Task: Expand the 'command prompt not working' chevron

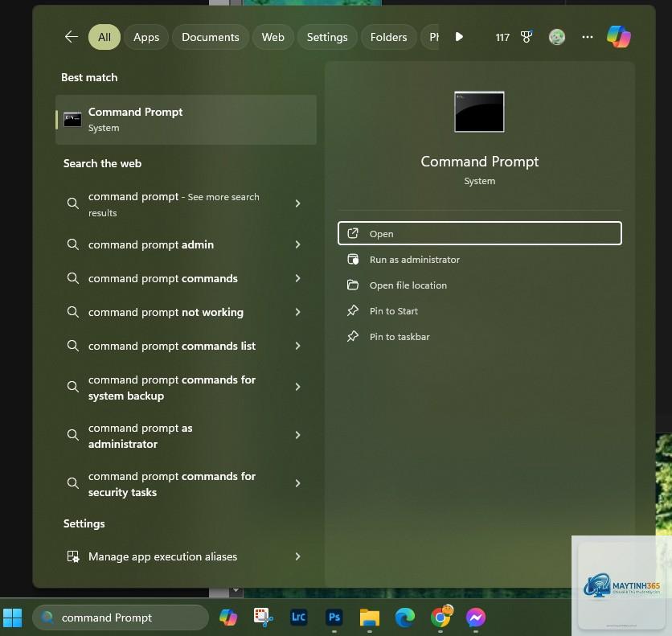Action: tap(298, 312)
